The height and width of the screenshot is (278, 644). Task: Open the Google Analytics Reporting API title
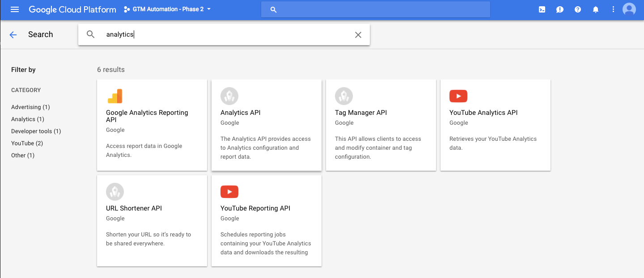click(147, 116)
